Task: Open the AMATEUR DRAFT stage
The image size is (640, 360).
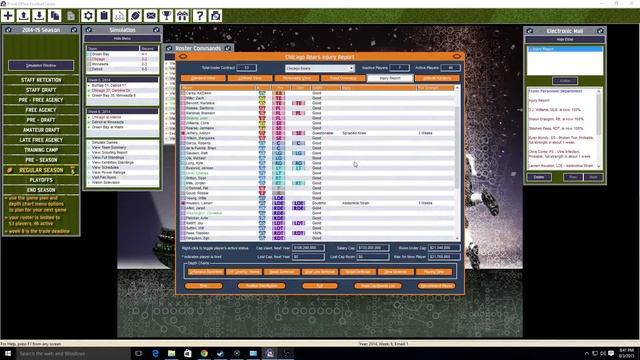Action: pos(41,130)
